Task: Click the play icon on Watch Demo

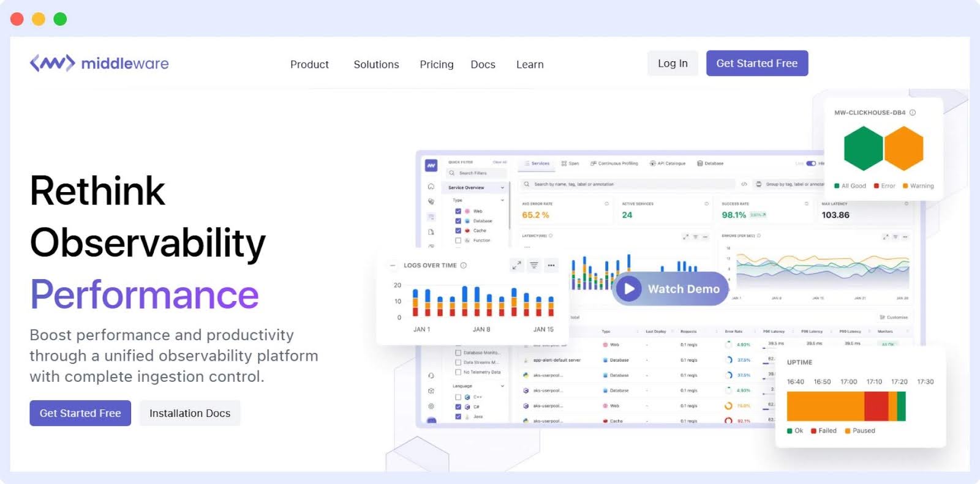Action: [x=628, y=289]
